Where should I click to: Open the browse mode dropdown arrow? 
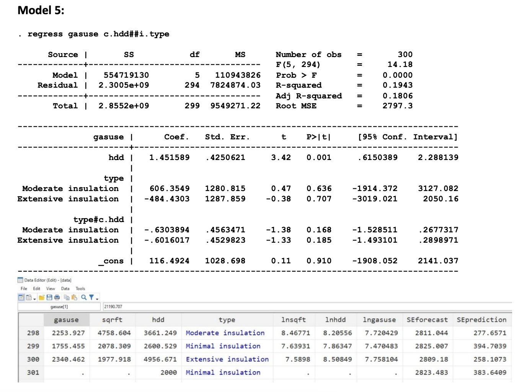[x=34, y=299]
